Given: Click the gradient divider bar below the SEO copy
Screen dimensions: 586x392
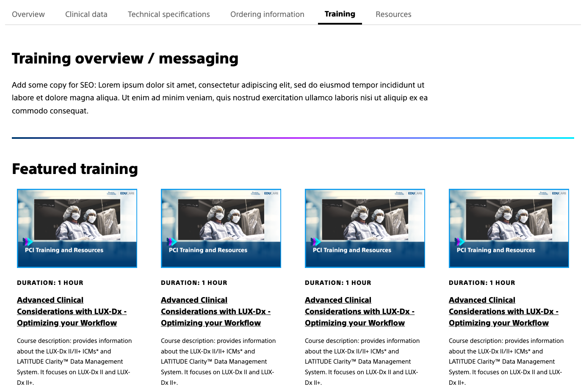Looking at the screenshot, I should point(293,138).
